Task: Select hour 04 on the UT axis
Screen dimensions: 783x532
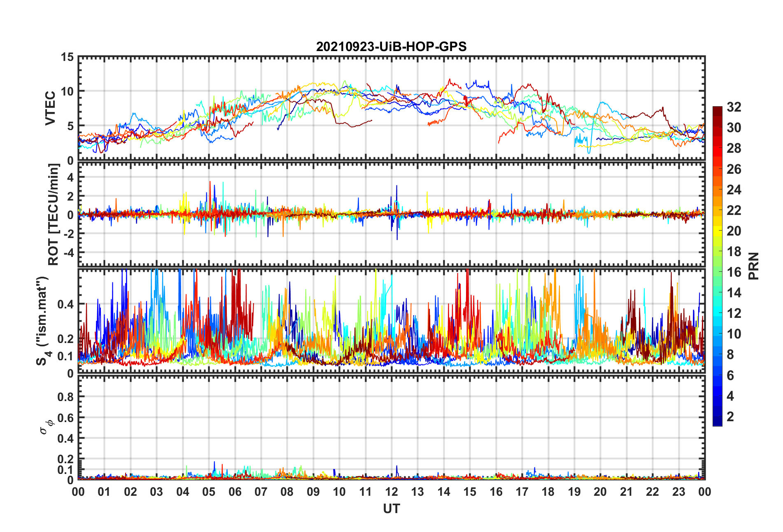Action: 183,492
